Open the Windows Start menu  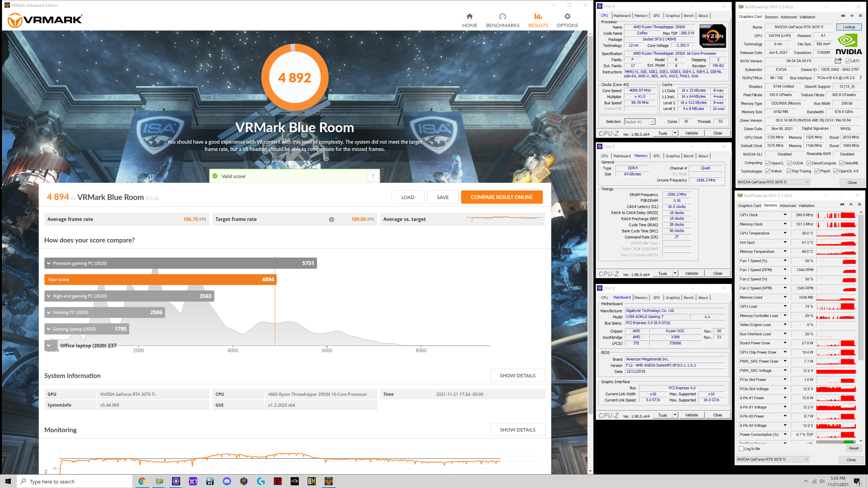point(8,481)
